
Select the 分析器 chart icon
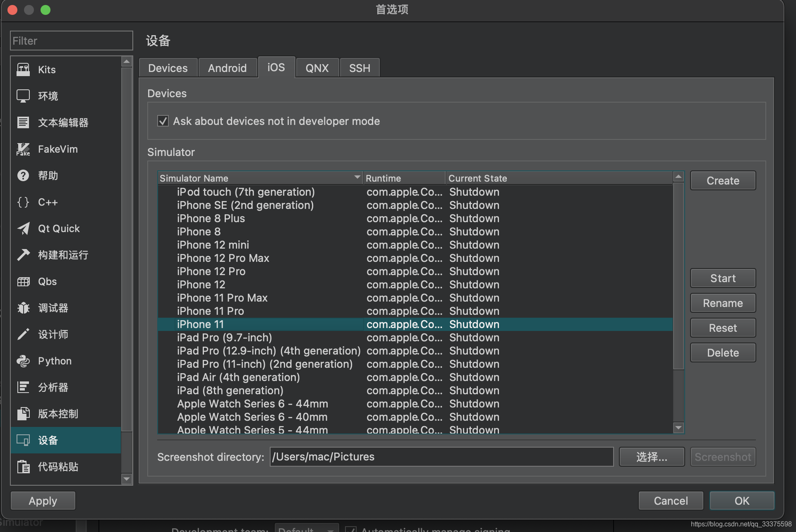(x=23, y=387)
